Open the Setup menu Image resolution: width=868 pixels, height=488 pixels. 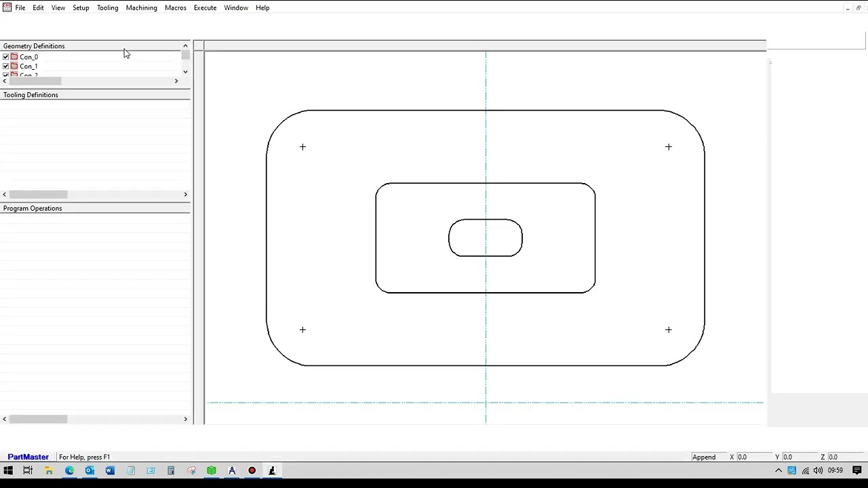(81, 7)
